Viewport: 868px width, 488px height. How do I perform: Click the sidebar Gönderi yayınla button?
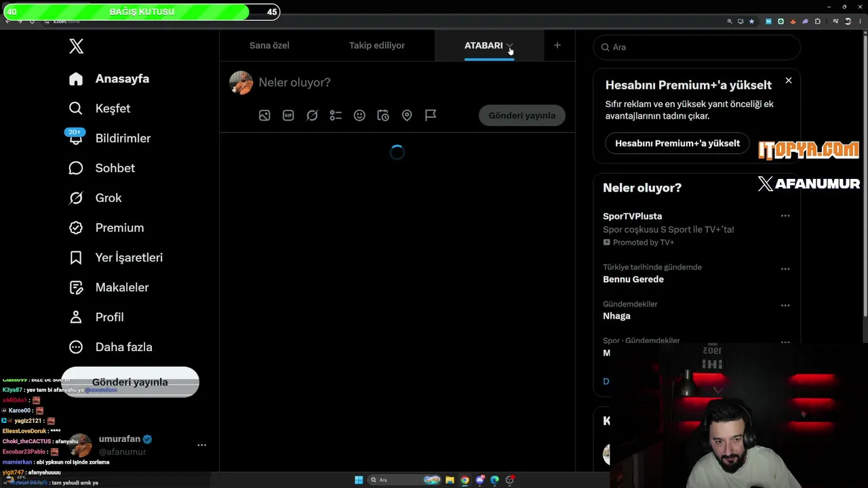pos(130,382)
